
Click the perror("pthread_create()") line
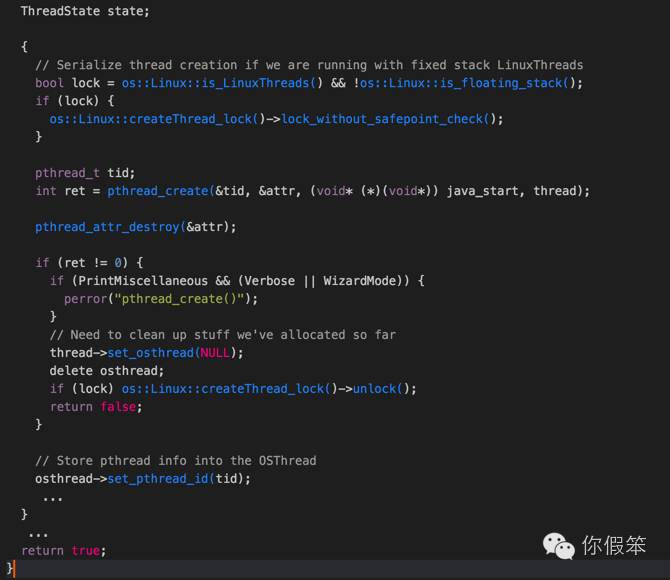pyautogui.click(x=161, y=299)
